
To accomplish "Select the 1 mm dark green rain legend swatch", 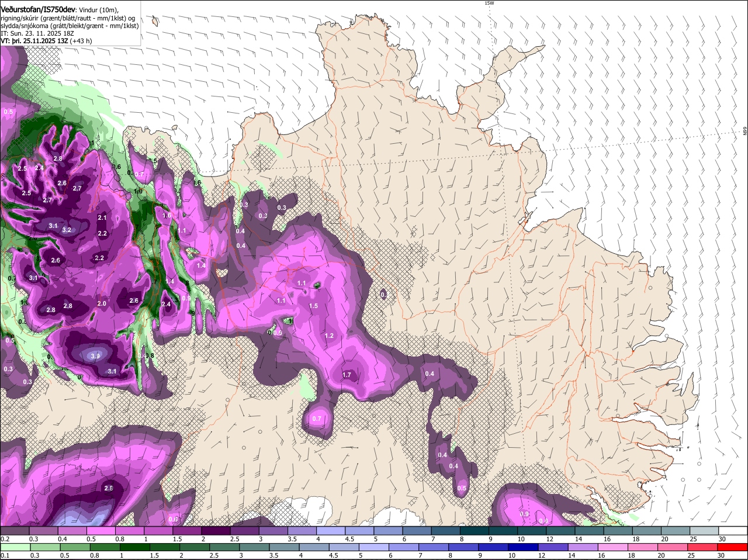I will 134,547.
